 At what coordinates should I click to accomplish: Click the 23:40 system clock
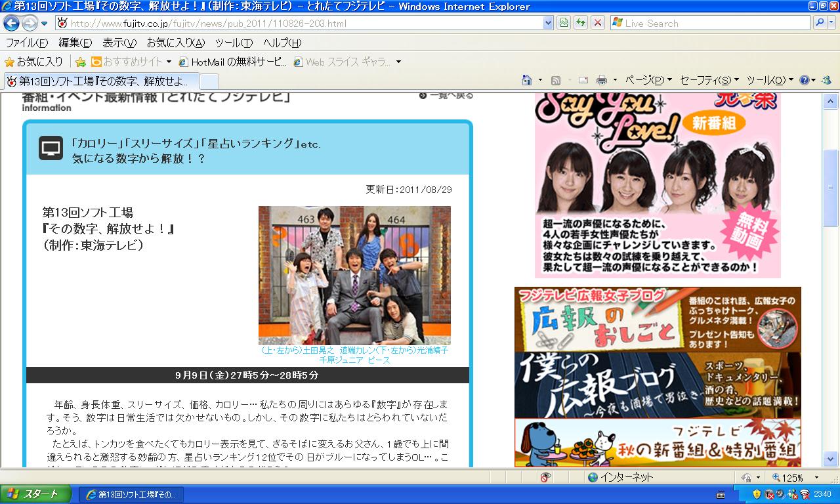click(x=822, y=494)
